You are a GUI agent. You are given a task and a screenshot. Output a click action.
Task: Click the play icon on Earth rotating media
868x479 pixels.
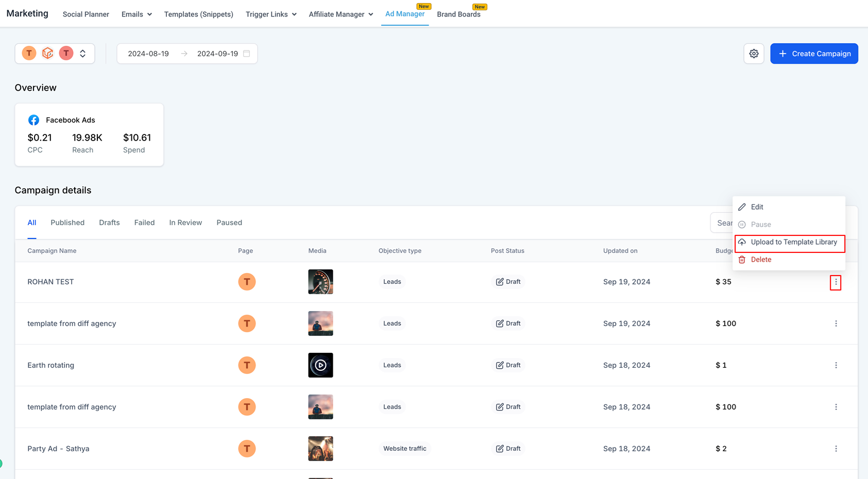click(x=320, y=365)
